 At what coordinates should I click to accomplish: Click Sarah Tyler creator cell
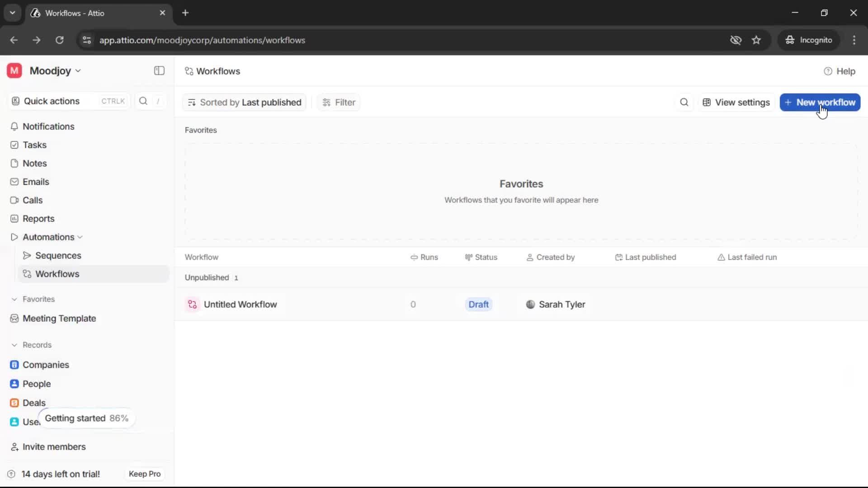click(x=555, y=305)
